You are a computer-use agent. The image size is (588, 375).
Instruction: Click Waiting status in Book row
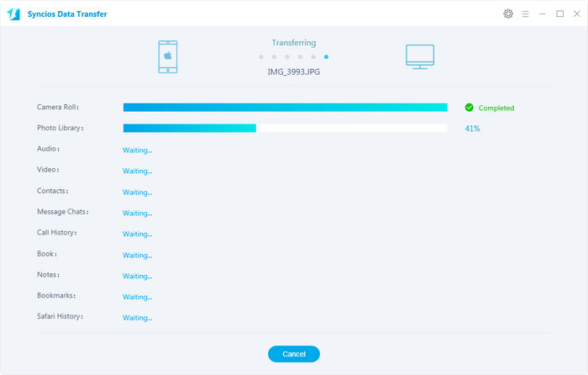[x=137, y=256]
